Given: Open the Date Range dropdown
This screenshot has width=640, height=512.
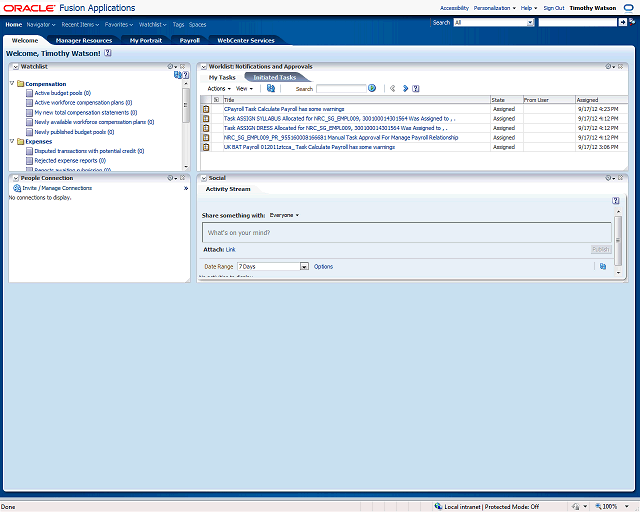Looking at the screenshot, I should (x=304, y=267).
